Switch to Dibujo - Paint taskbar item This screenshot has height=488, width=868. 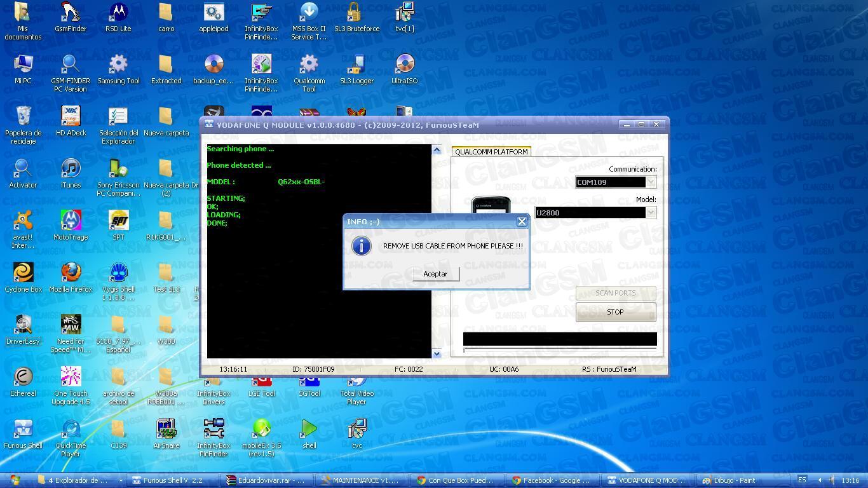[744, 480]
